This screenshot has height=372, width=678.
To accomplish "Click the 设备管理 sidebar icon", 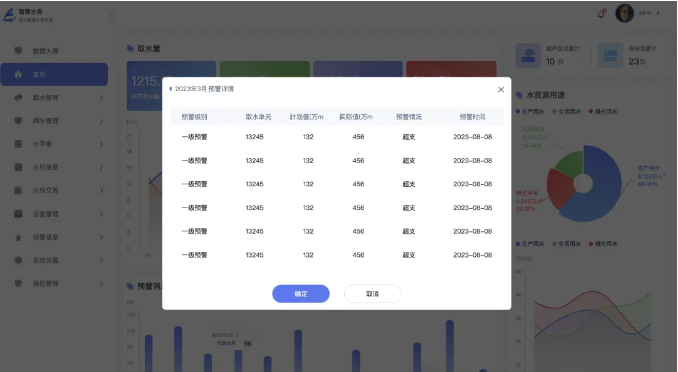I will click(18, 214).
